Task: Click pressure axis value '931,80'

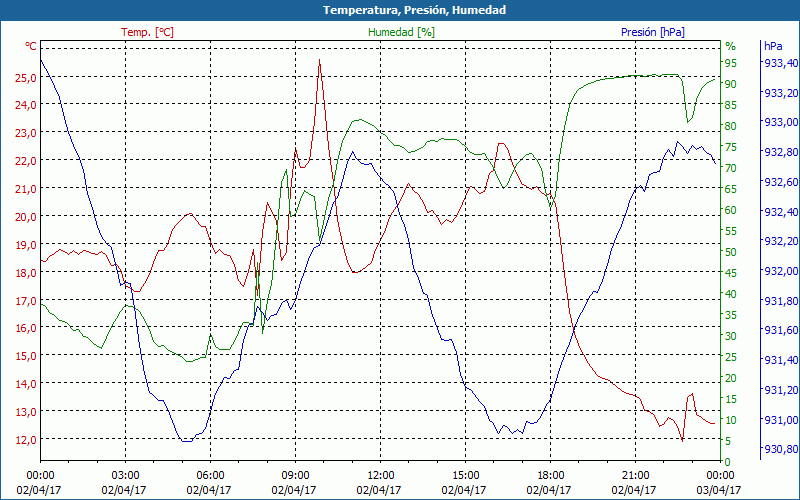Action: coord(781,301)
